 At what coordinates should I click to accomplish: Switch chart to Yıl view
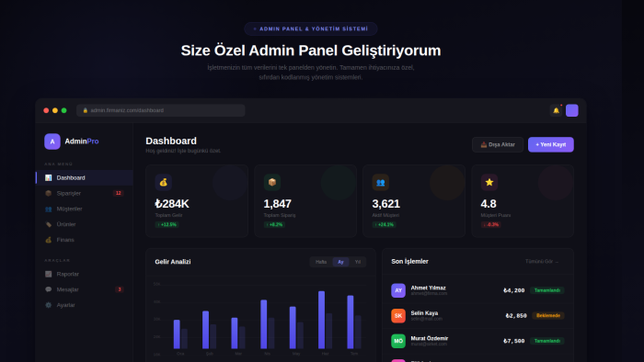pos(358,262)
